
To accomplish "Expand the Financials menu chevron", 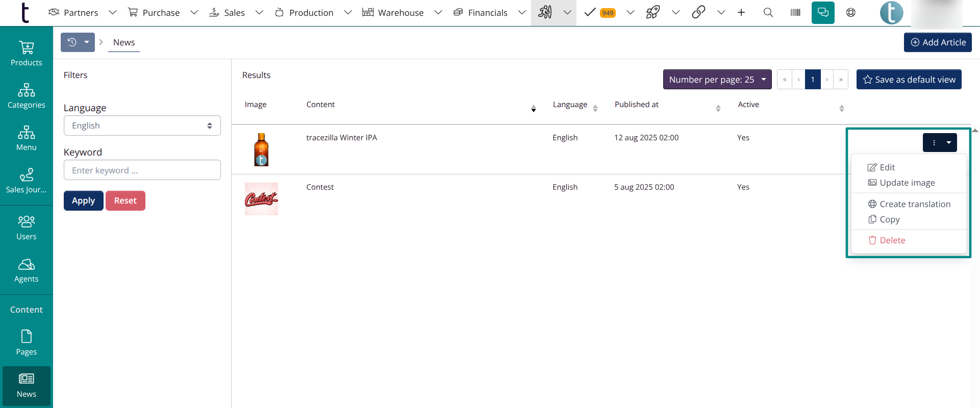I will pyautogui.click(x=522, y=12).
